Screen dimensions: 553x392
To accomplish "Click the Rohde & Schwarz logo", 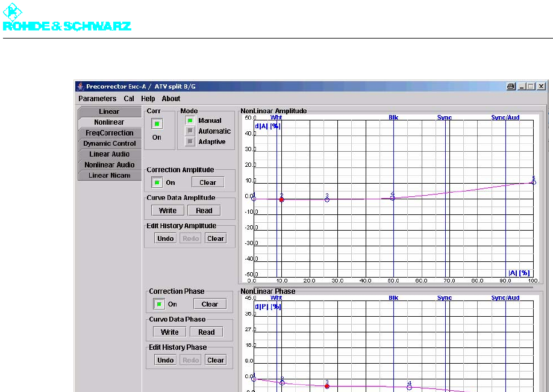I will 67,17.
